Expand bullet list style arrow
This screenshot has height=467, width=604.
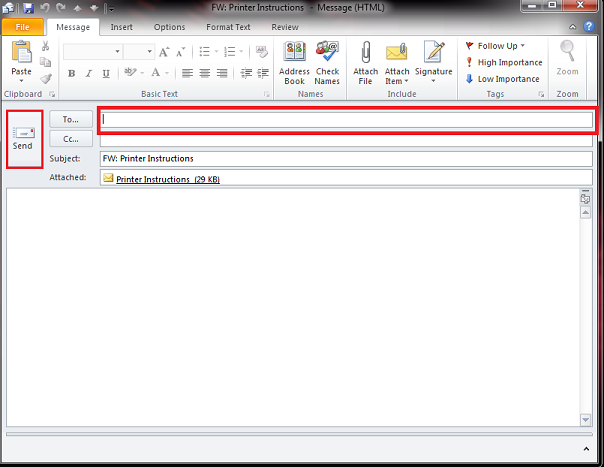click(x=216, y=52)
